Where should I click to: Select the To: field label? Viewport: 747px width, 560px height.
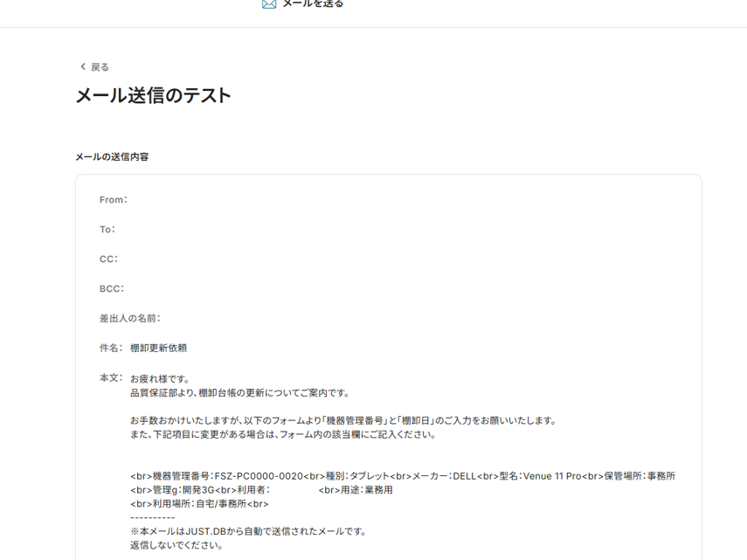click(107, 230)
